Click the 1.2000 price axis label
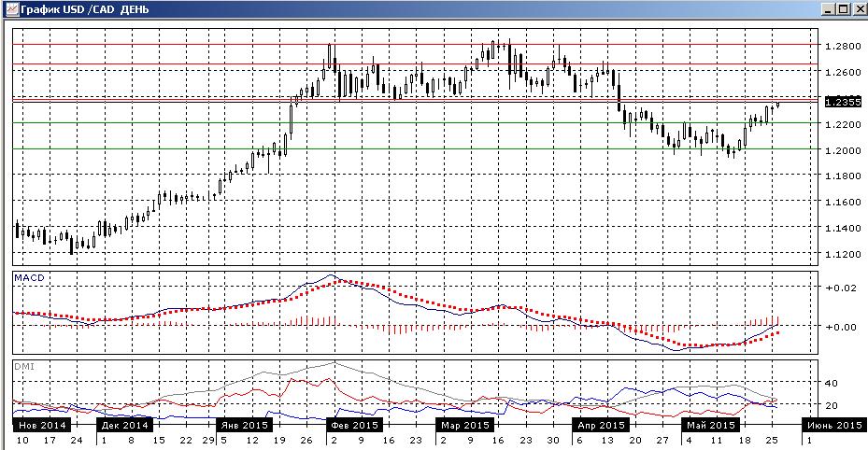 842,150
